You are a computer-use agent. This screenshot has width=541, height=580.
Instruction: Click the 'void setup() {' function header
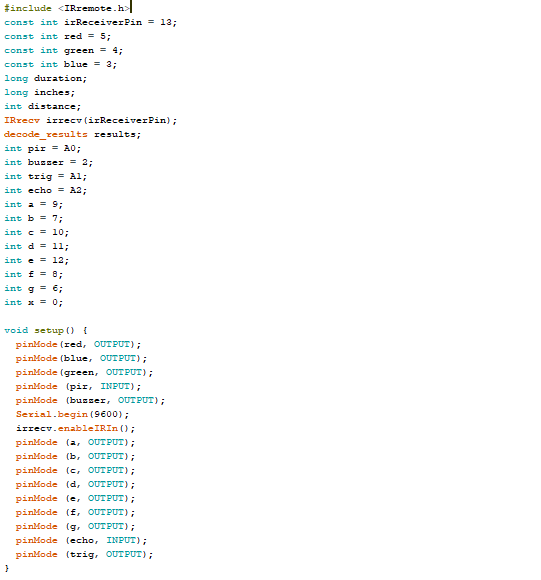45,330
